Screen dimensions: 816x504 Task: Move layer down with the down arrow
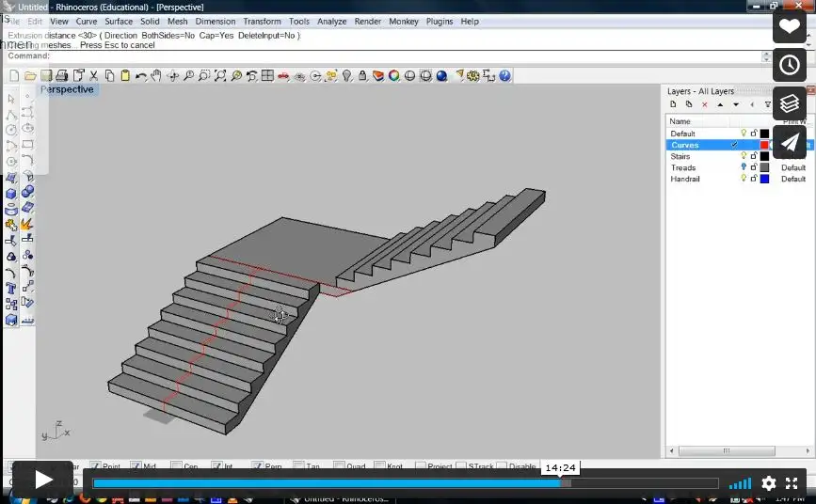click(736, 104)
